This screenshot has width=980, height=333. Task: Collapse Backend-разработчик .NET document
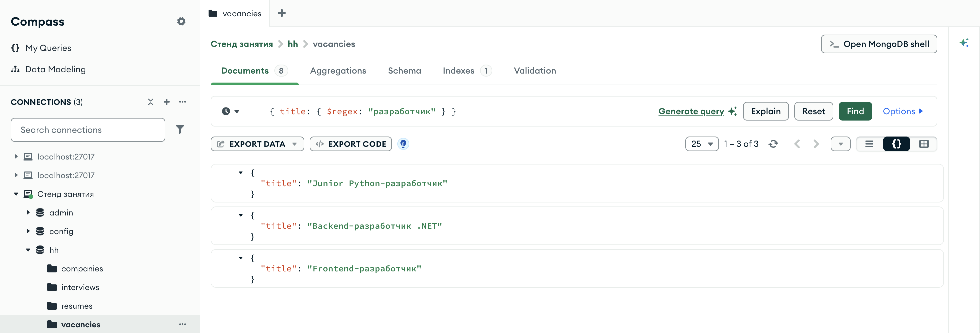241,215
